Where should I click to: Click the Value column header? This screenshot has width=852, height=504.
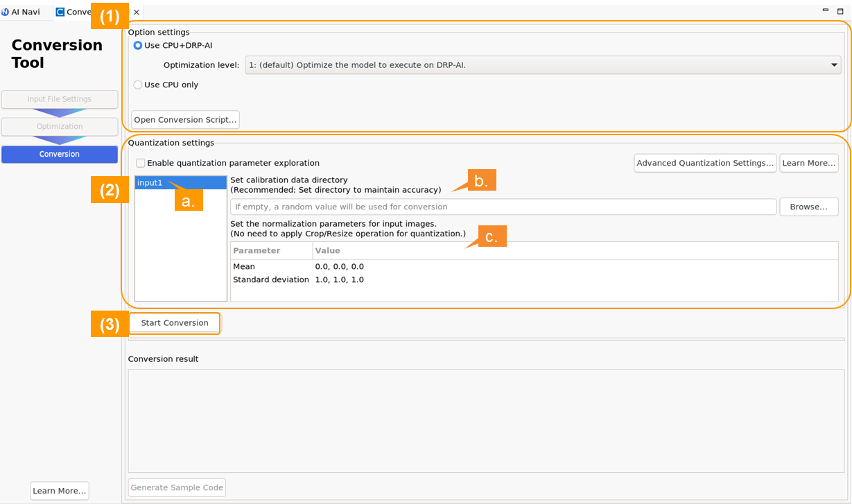click(x=575, y=250)
